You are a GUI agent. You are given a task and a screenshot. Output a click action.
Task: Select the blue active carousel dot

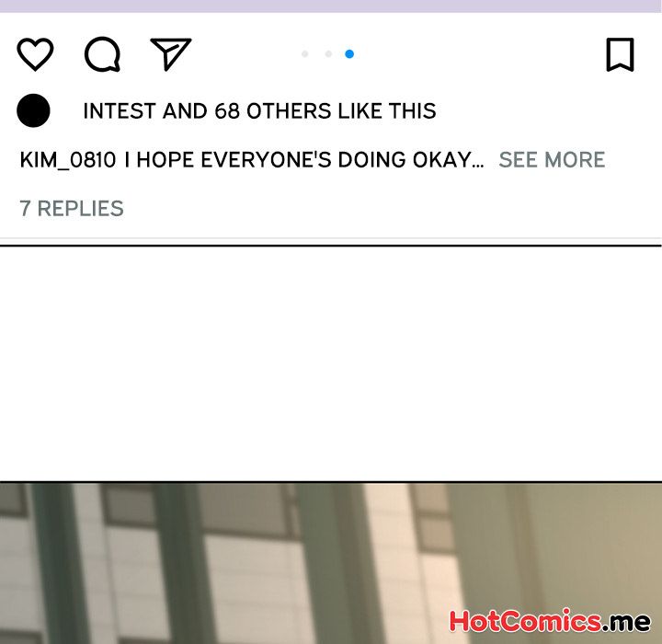pos(349,53)
